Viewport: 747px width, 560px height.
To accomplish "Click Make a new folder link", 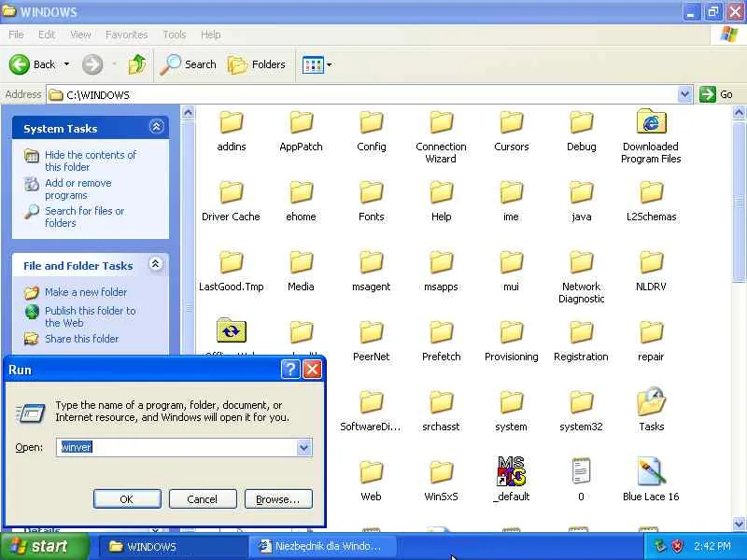I will pos(86,292).
